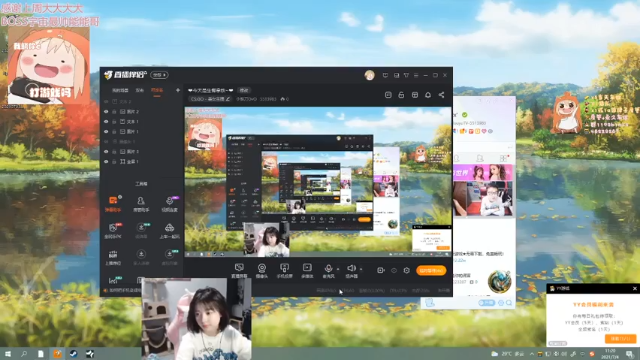
Task: Switch to the second scene tab
Action: [x=140, y=90]
